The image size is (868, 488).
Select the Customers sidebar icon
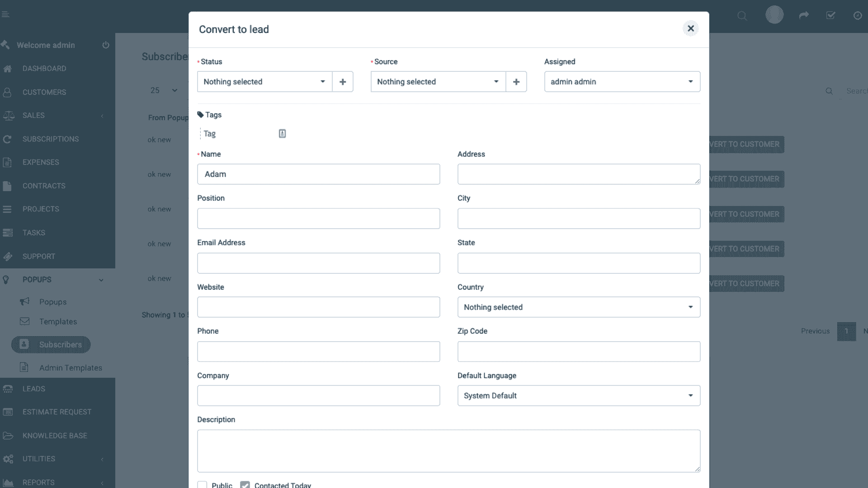(7, 92)
